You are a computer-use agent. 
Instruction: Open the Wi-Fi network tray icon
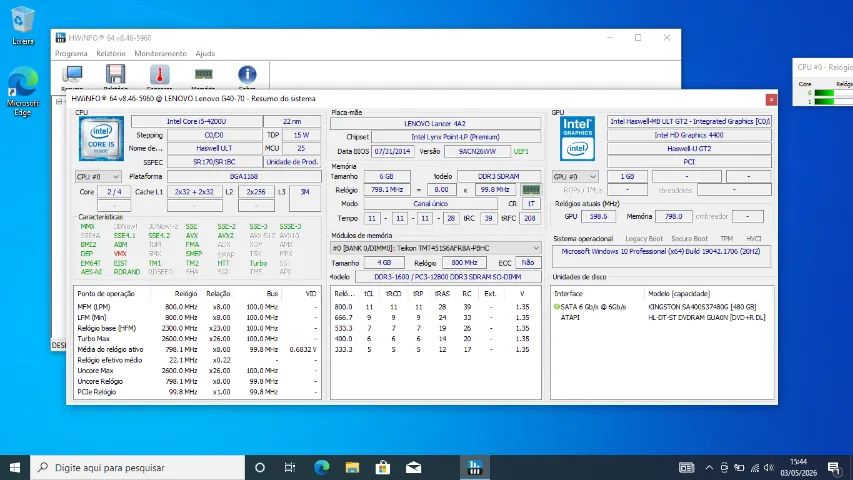pos(755,467)
